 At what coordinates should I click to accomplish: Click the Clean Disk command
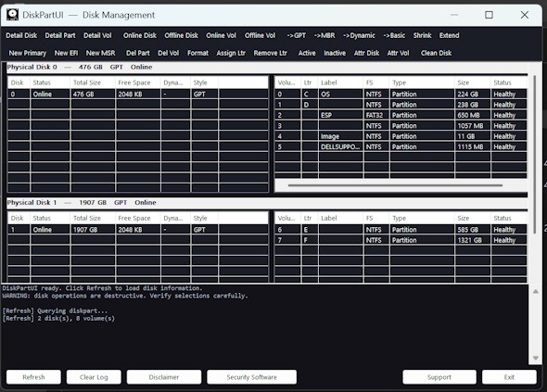click(x=436, y=53)
